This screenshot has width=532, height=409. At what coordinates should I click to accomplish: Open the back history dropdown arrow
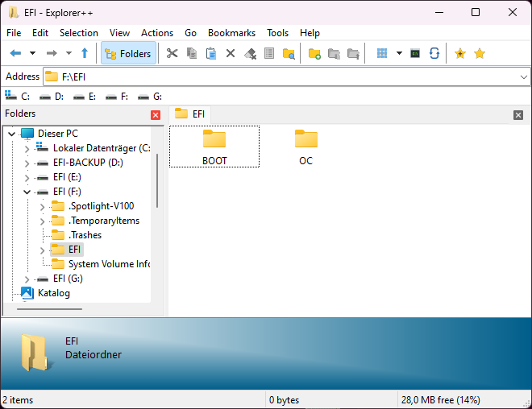point(32,53)
